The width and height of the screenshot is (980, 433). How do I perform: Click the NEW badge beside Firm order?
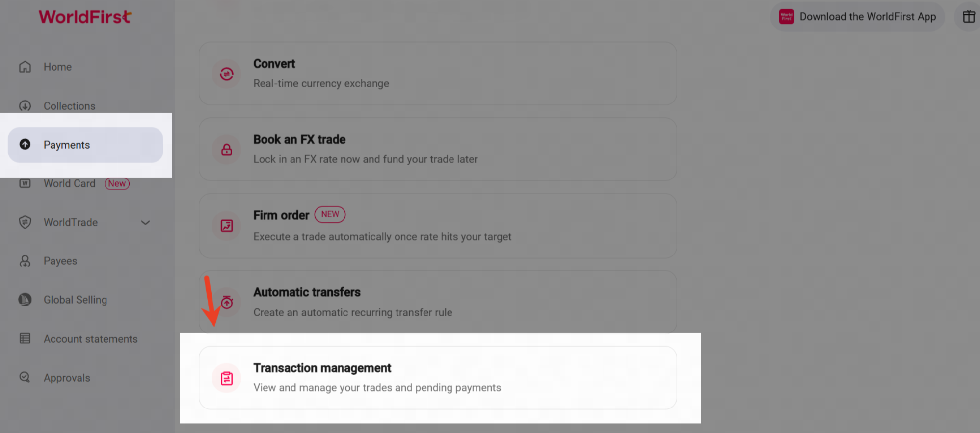(330, 214)
